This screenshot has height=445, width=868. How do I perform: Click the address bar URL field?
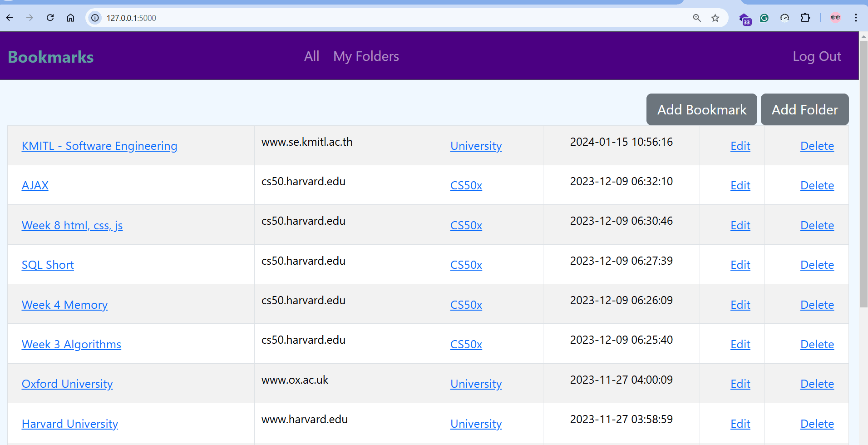(363, 18)
